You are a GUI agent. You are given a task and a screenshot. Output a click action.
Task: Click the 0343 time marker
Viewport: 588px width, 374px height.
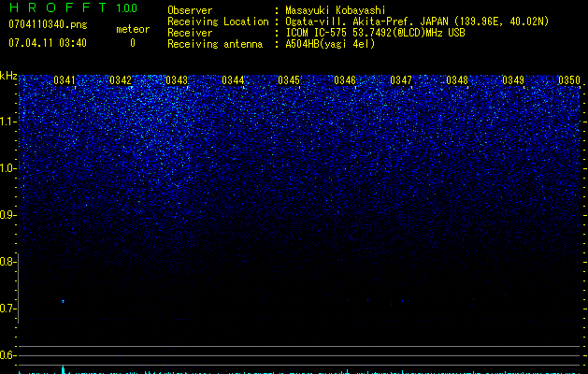click(x=177, y=80)
